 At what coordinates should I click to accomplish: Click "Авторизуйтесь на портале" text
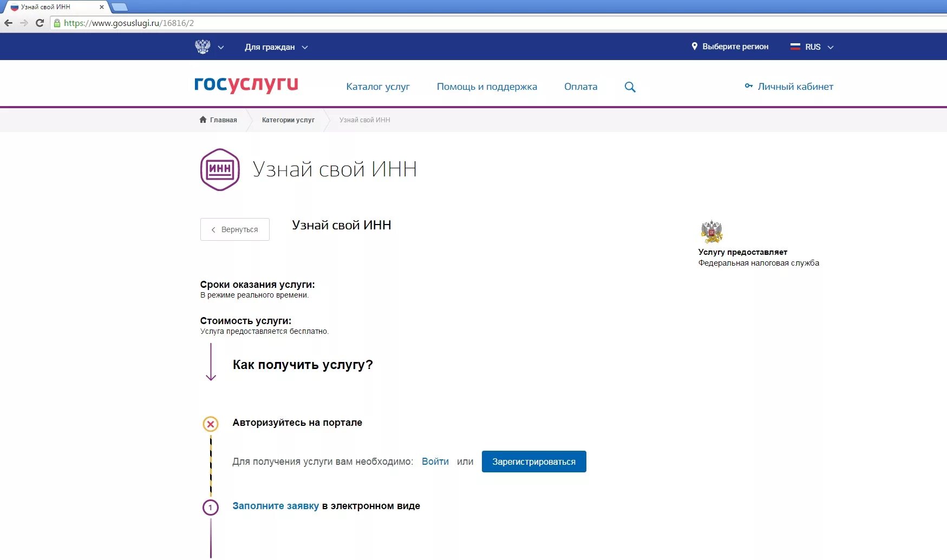click(297, 423)
